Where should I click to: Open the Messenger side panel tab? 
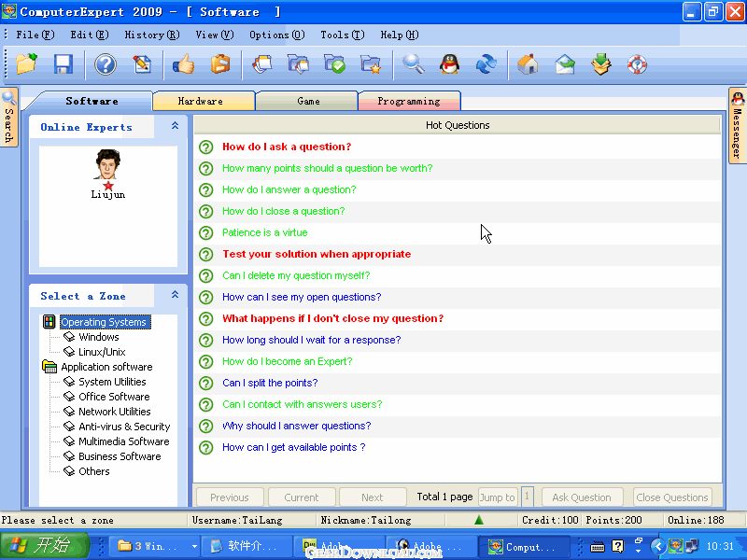tap(738, 126)
